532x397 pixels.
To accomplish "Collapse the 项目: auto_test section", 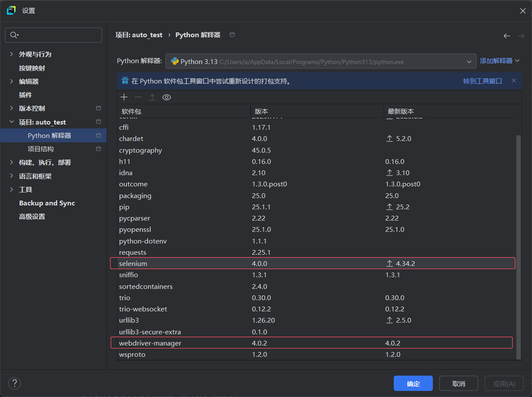I will coord(11,122).
